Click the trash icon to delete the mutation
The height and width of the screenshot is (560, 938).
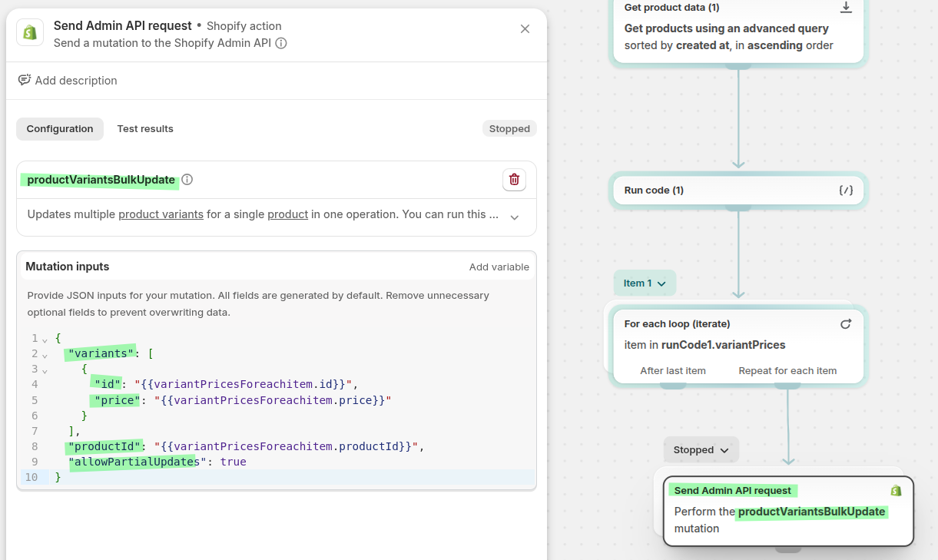[x=514, y=180]
